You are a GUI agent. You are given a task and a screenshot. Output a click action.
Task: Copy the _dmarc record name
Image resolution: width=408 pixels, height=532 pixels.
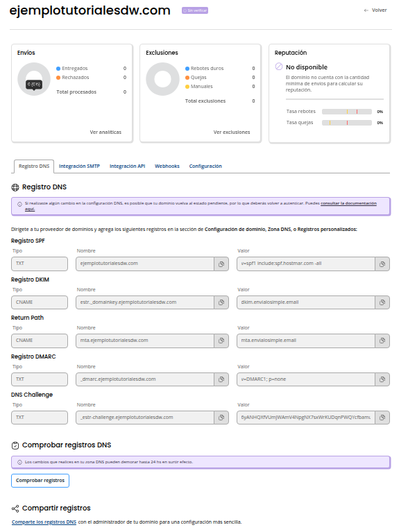pyautogui.click(x=221, y=379)
